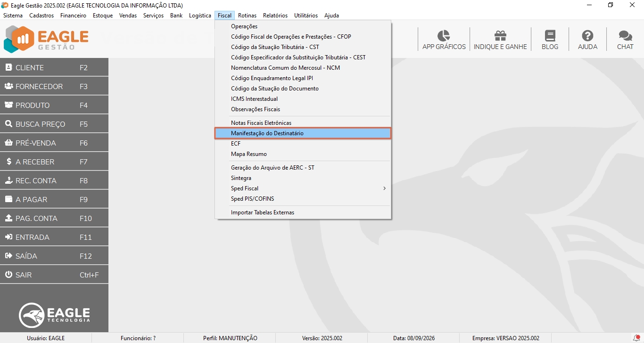
Task: Open A PAGAR wallet entry
Action: [54, 199]
